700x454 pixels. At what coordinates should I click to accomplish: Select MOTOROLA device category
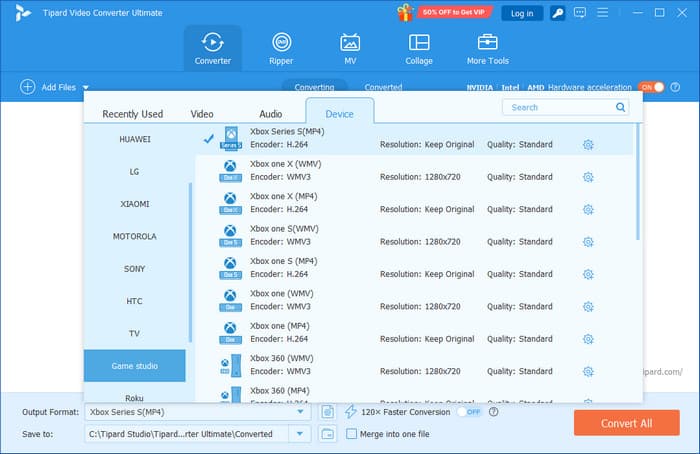pyautogui.click(x=135, y=236)
